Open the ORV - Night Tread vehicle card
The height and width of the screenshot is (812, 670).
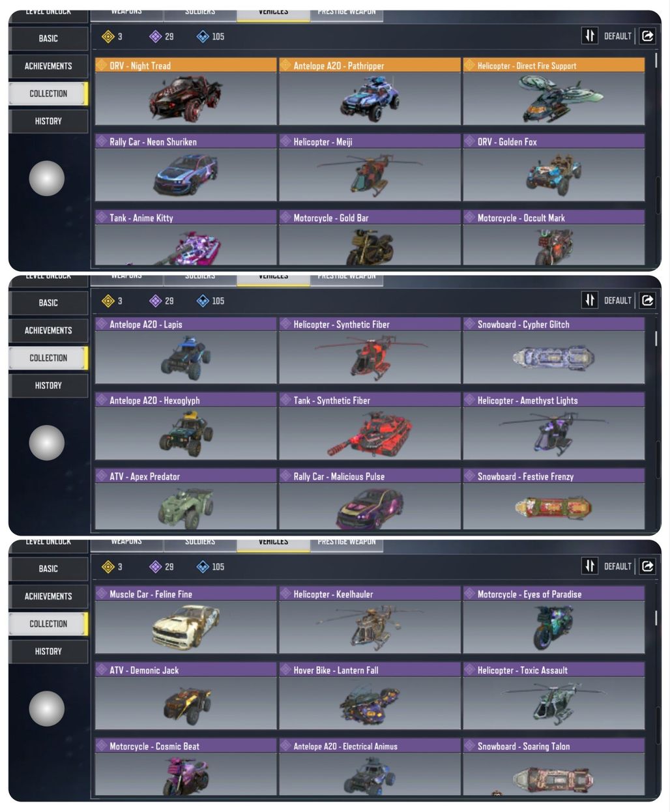[186, 91]
